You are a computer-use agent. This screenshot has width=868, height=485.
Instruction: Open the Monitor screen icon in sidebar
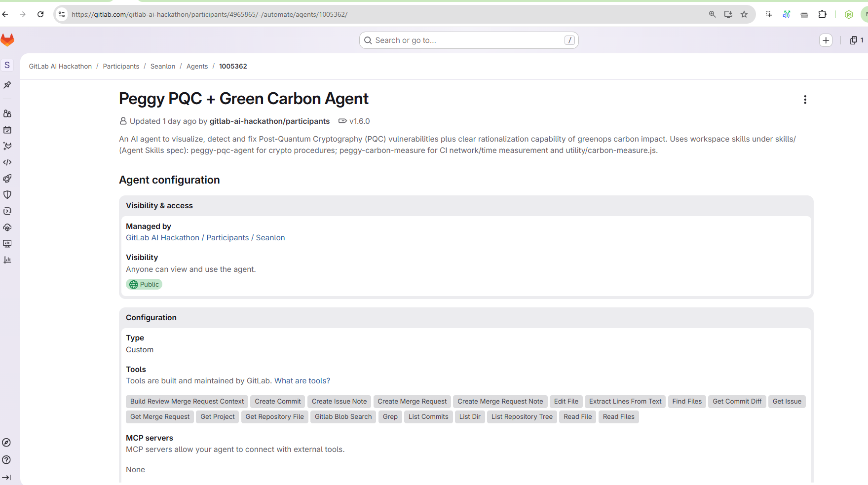7,244
